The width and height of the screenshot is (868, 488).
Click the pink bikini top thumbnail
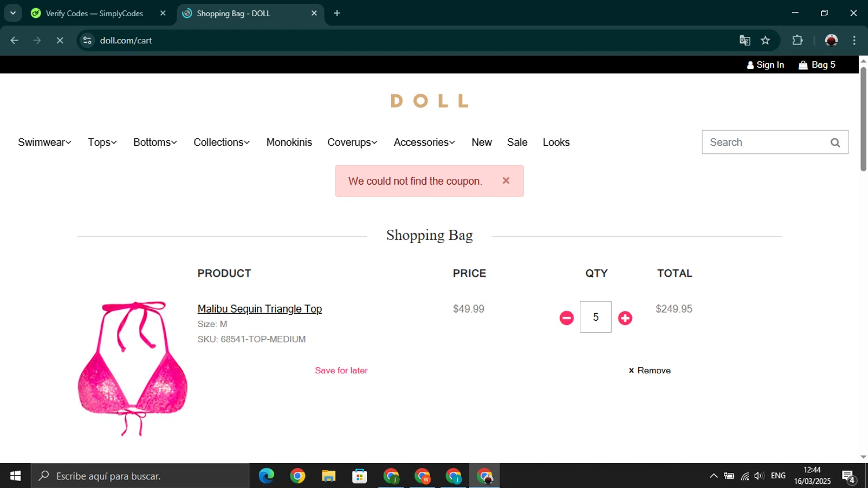pyautogui.click(x=133, y=369)
